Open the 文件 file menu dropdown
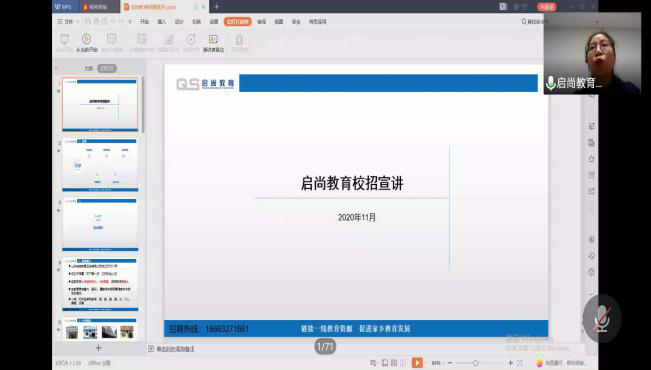 pos(68,21)
